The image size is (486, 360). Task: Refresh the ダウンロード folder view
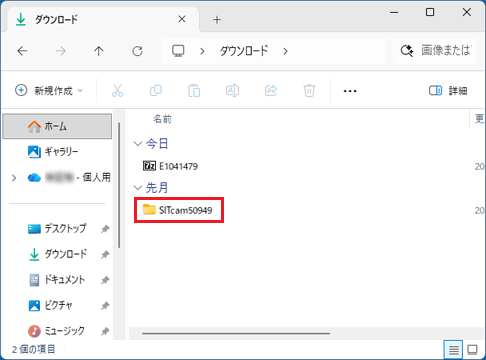point(137,51)
